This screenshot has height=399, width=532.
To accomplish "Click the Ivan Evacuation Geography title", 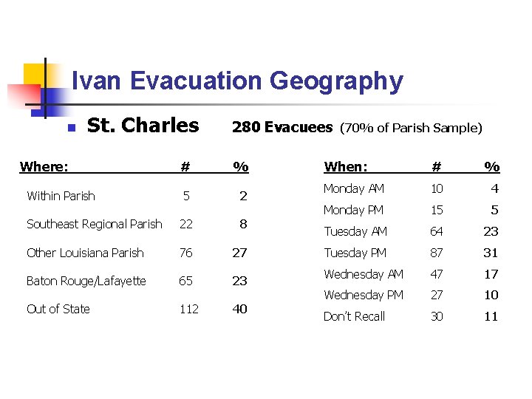I will tap(237, 81).
